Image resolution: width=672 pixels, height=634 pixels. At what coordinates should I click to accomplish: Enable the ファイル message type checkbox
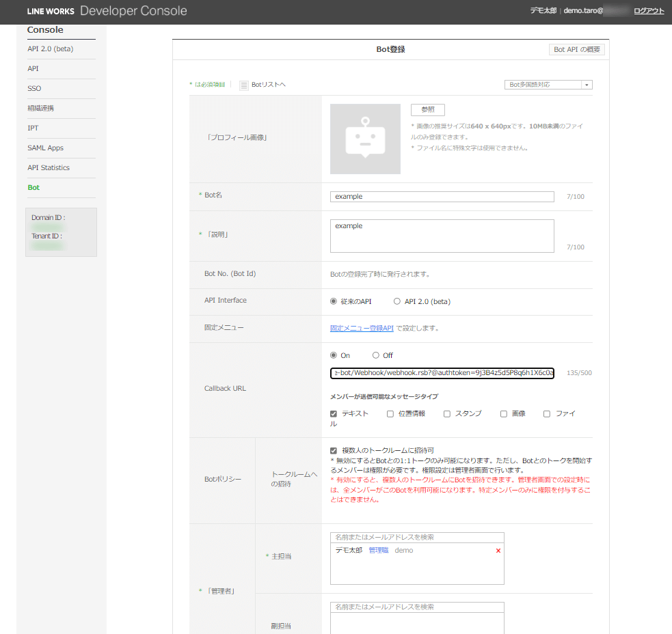click(x=547, y=414)
